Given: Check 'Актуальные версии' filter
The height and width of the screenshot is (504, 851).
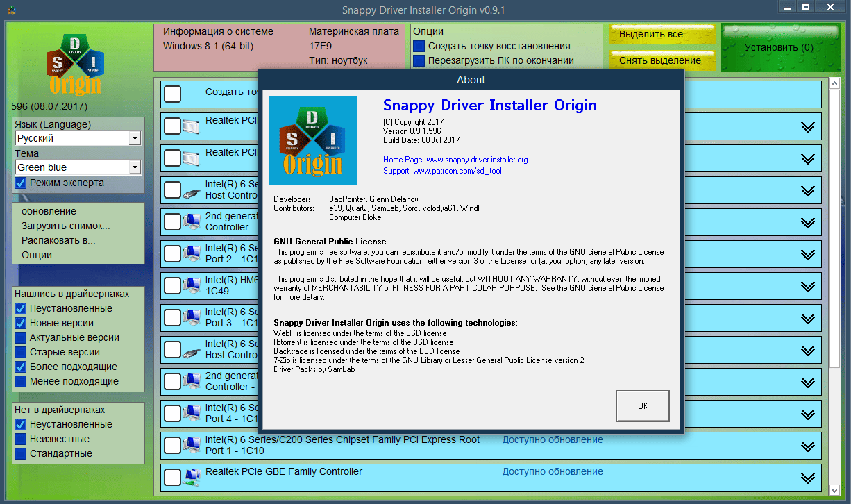Looking at the screenshot, I should tap(21, 337).
